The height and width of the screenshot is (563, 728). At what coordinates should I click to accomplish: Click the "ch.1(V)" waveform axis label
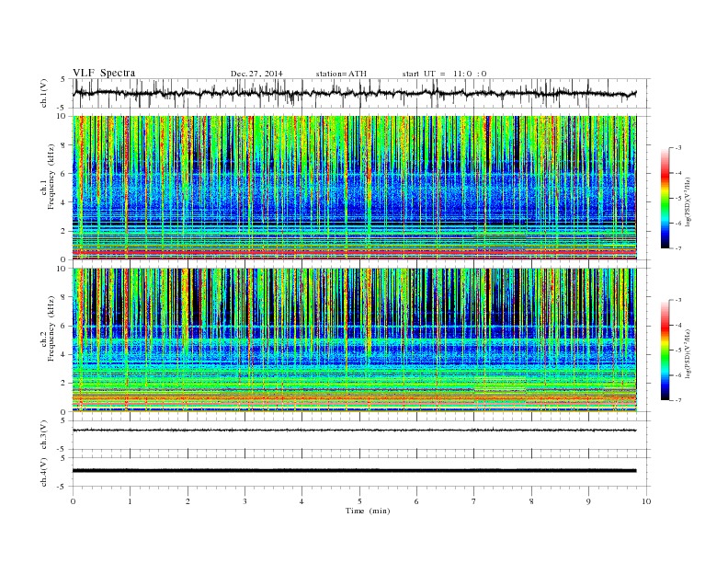44,93
